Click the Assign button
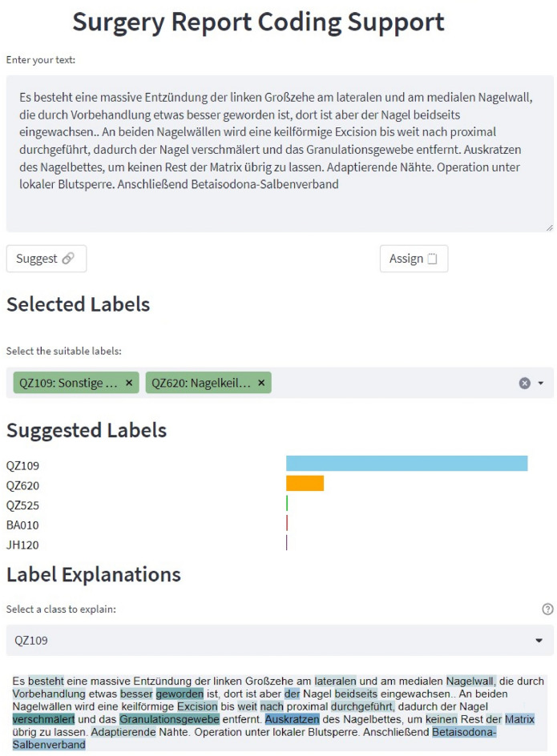Viewport: 557px width, 756px height. pos(414,259)
